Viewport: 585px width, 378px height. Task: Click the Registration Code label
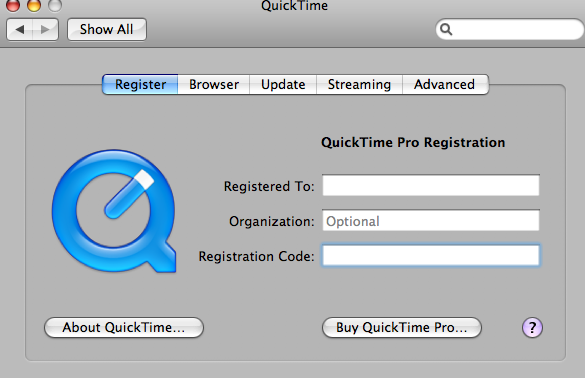(256, 256)
